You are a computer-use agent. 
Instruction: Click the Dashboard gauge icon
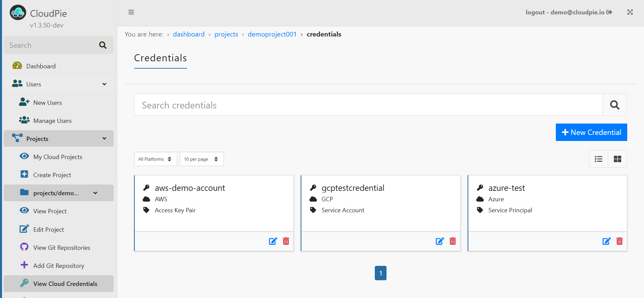(17, 66)
